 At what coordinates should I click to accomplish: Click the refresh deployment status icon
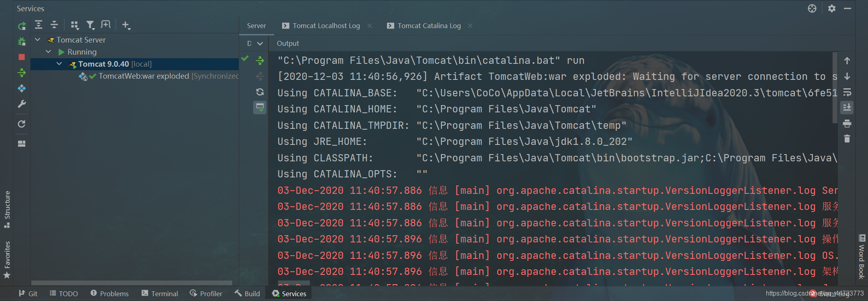pos(260,92)
